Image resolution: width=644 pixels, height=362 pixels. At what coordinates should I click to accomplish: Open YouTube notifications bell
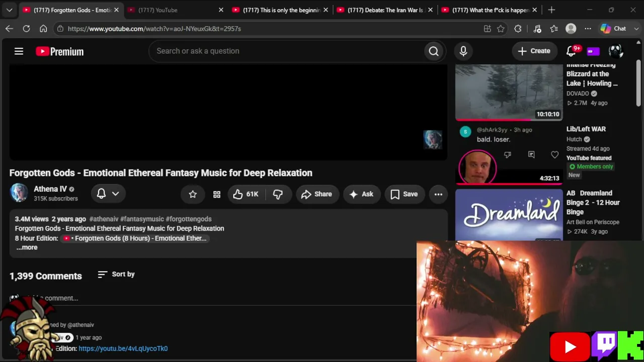click(x=571, y=51)
